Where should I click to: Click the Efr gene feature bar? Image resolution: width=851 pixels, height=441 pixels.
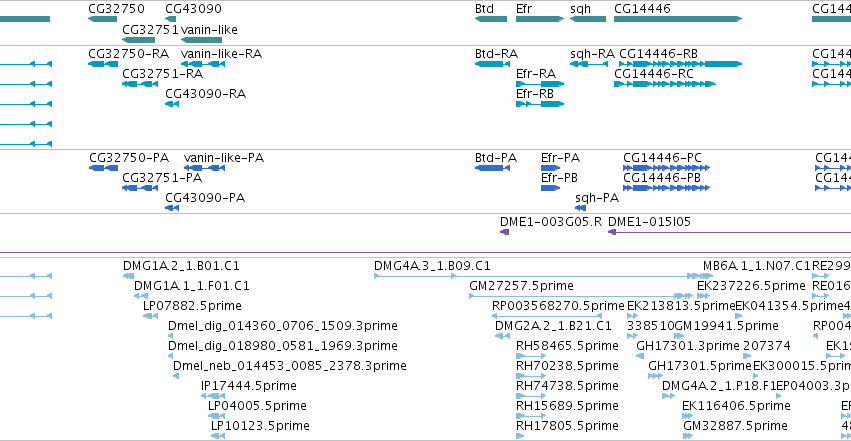540,19
